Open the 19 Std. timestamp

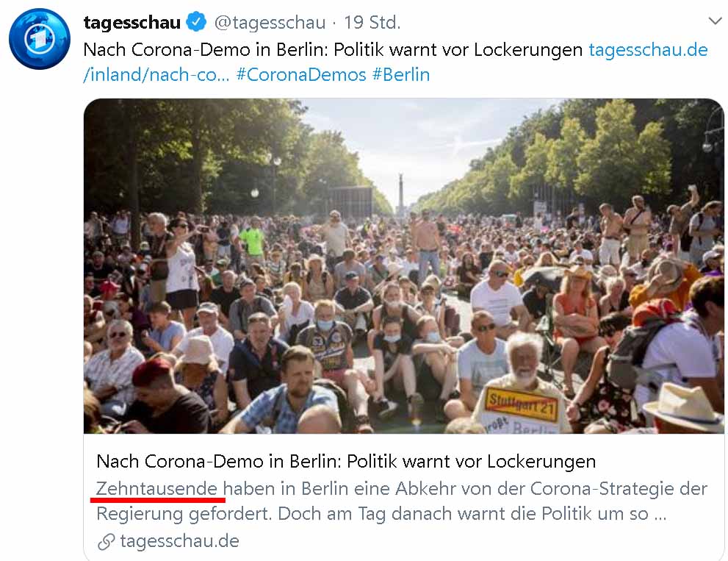(x=372, y=22)
